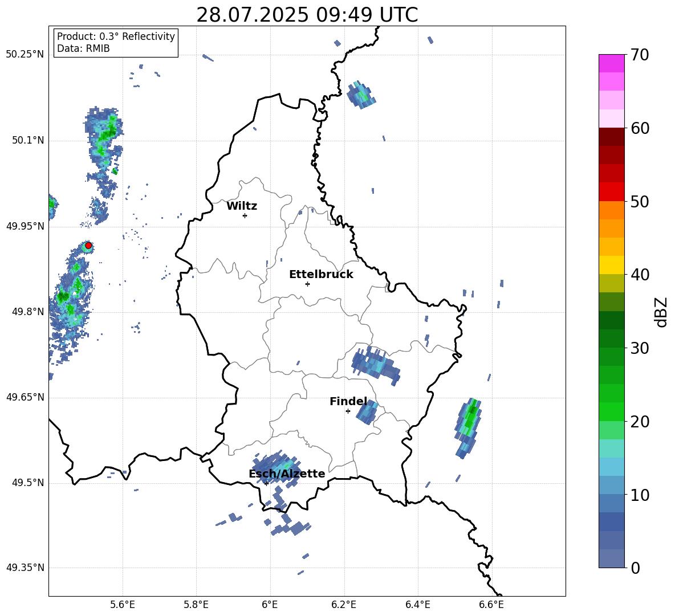Image resolution: width=675 pixels, height=616 pixels.
Task: Click the Findel cross marker
Action: pos(348,411)
